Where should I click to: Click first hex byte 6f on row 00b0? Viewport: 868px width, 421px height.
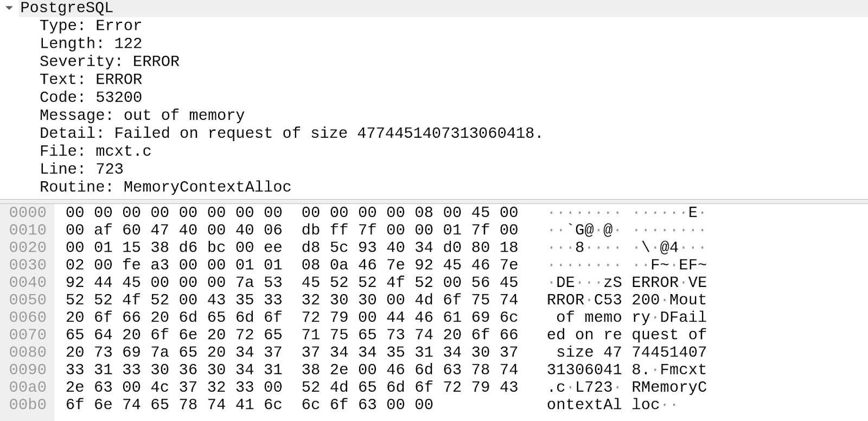(x=74, y=404)
